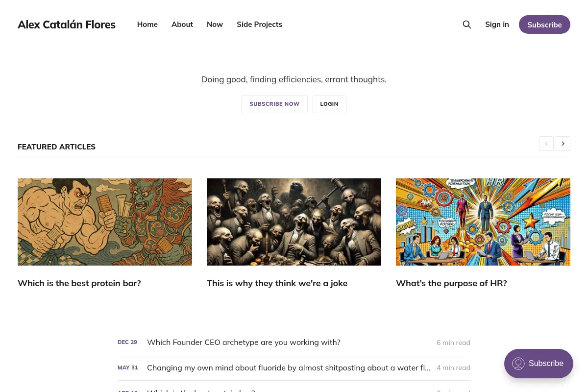Viewport: 588px width, 392px height.
Task: Open the Home menu item
Action: [147, 24]
